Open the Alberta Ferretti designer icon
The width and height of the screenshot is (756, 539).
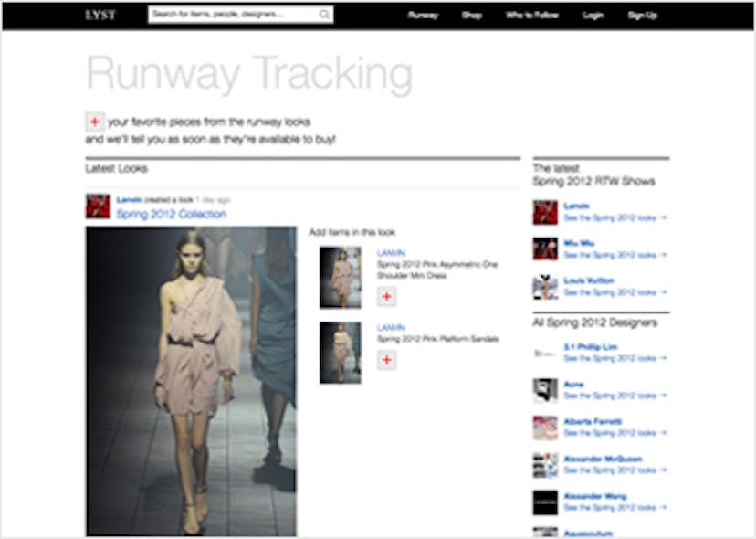545,428
